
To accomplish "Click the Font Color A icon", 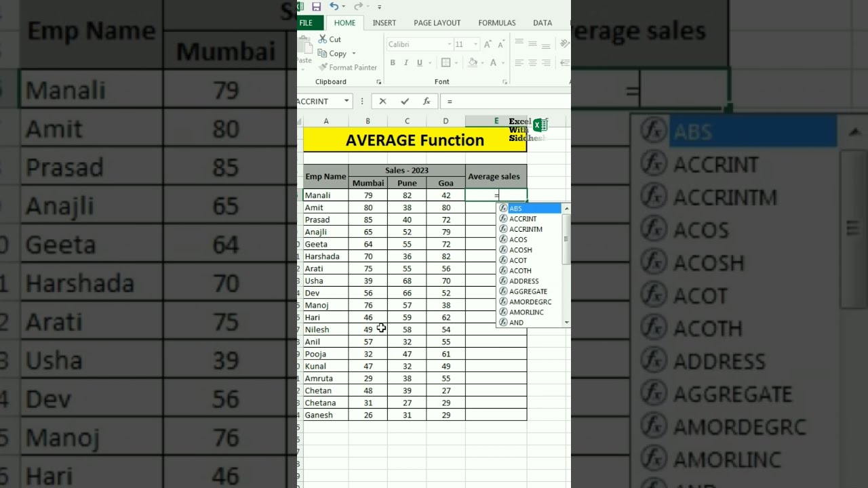I will [x=494, y=63].
